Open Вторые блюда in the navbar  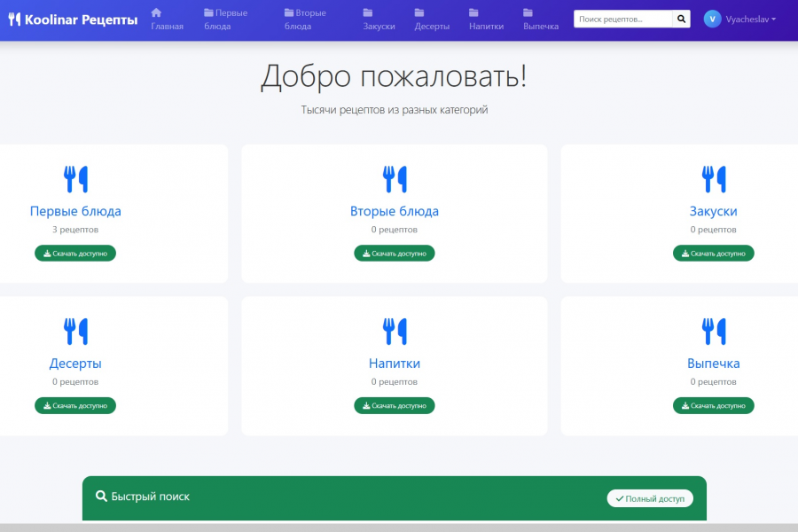(x=305, y=20)
